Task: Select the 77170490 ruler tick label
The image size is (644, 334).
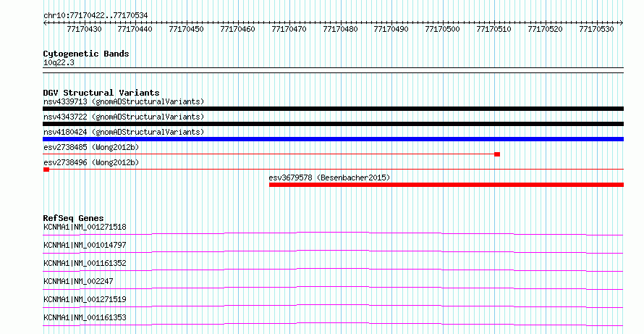Action: [x=391, y=29]
